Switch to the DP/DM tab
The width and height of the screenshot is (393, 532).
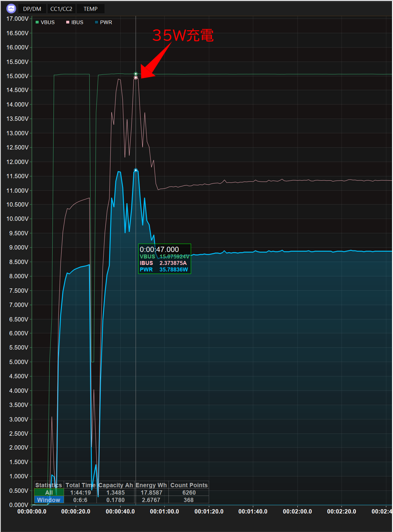tap(32, 9)
